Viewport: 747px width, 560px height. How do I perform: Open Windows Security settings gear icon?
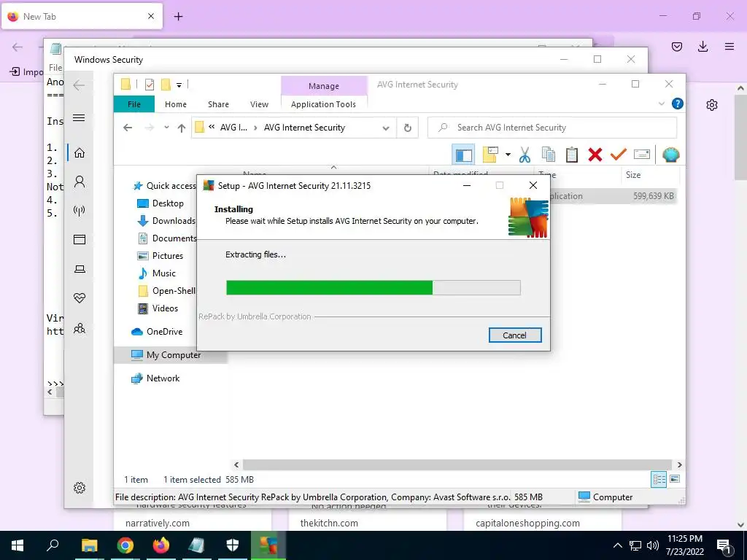click(x=80, y=488)
